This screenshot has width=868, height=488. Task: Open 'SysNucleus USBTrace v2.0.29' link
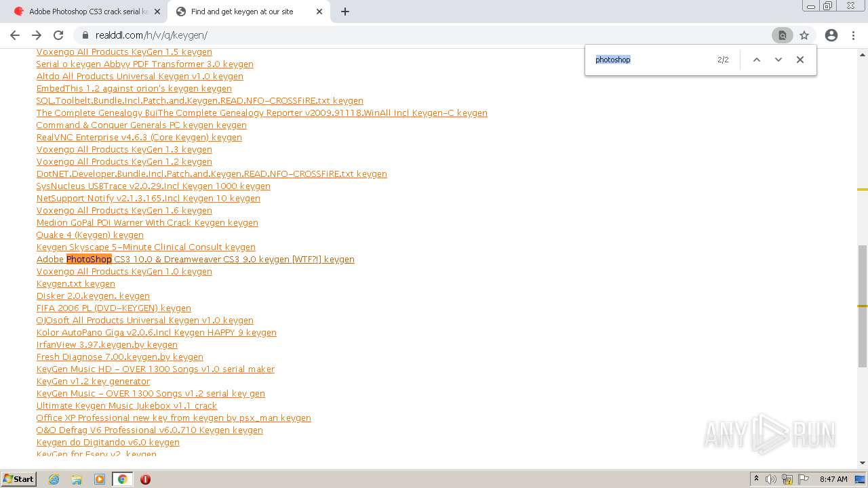(153, 186)
